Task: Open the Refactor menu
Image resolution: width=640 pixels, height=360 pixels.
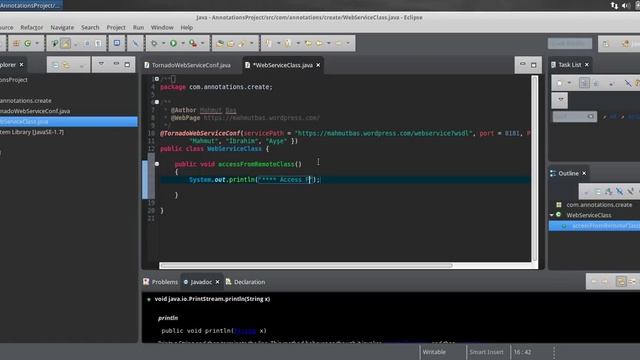Action: tap(32, 27)
